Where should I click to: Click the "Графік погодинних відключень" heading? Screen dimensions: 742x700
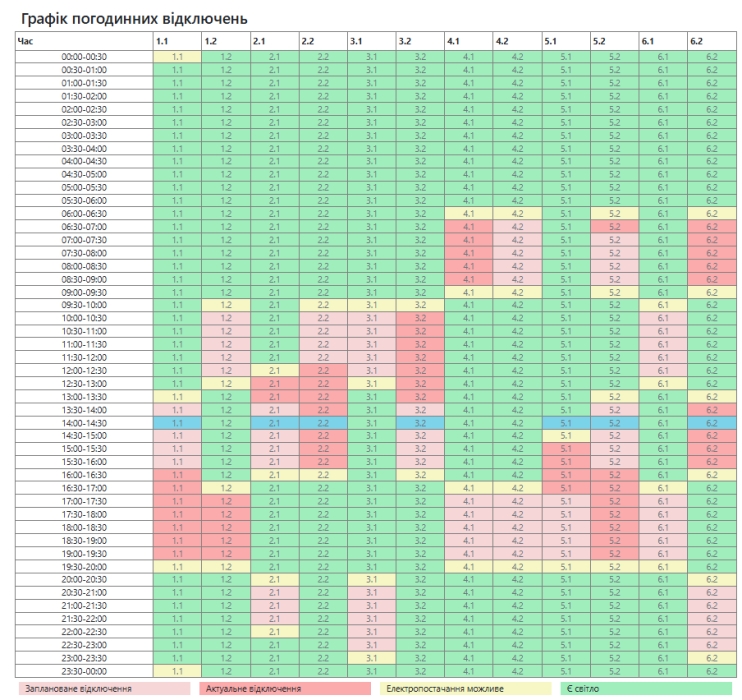pos(132,19)
